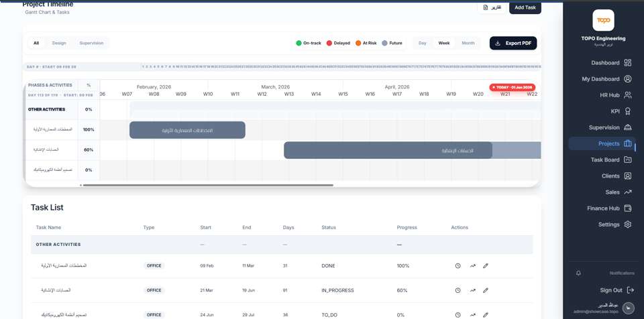The width and height of the screenshot is (644, 319).
Task: Click progress trend icon for IN_PROGRESS row
Action: (473, 290)
